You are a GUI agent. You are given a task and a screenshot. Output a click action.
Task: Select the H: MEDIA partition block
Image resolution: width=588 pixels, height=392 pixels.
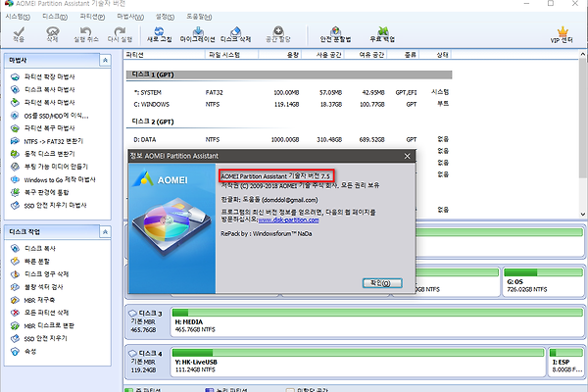pyautogui.click(x=377, y=321)
